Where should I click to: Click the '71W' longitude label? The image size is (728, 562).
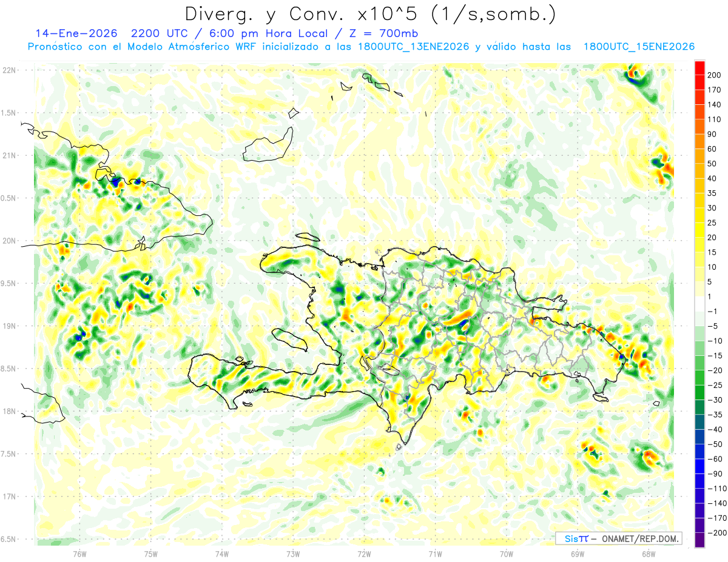pyautogui.click(x=435, y=554)
